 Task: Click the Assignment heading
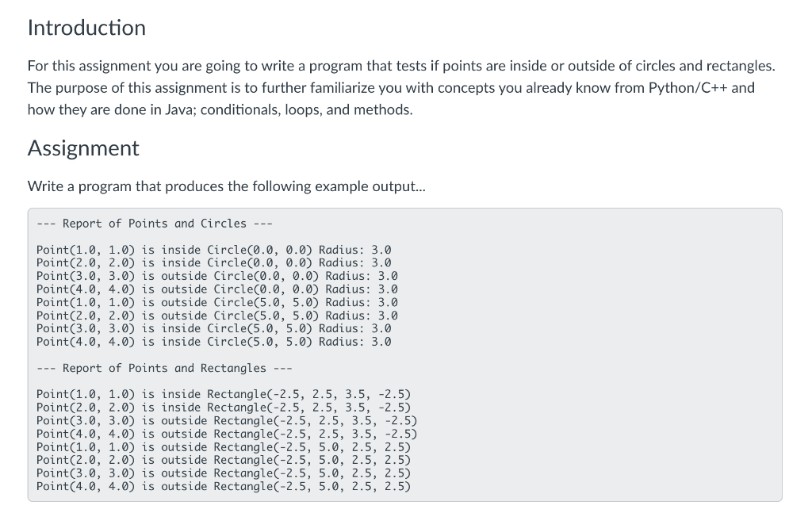click(x=83, y=149)
